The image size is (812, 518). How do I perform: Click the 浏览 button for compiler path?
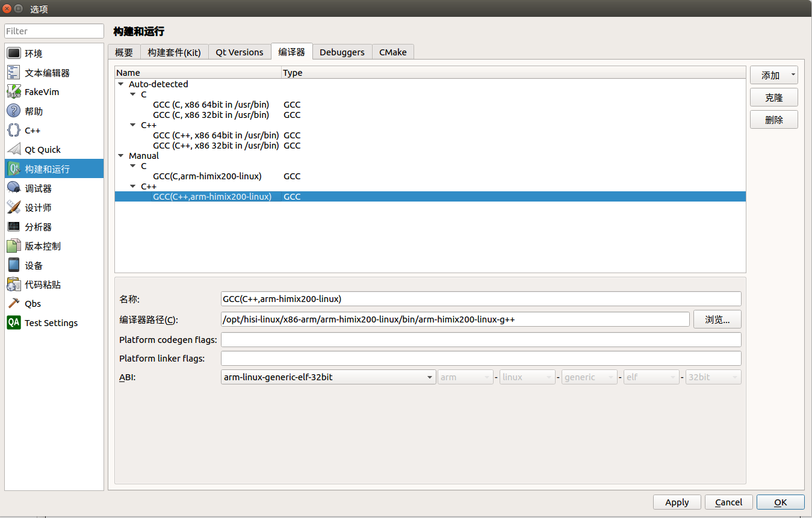(x=717, y=319)
